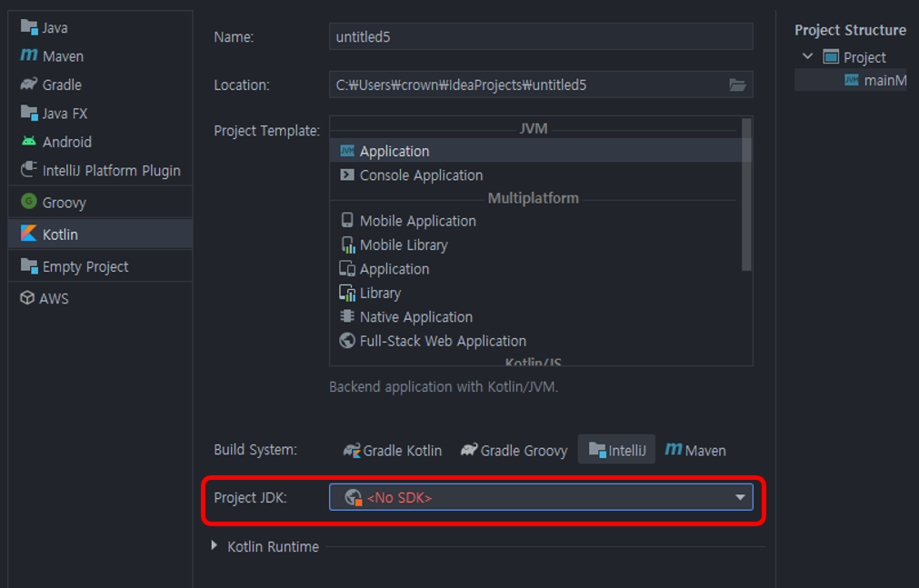Screen dimensions: 919x588
Task: Click the Project Structure heading
Action: pos(850,30)
